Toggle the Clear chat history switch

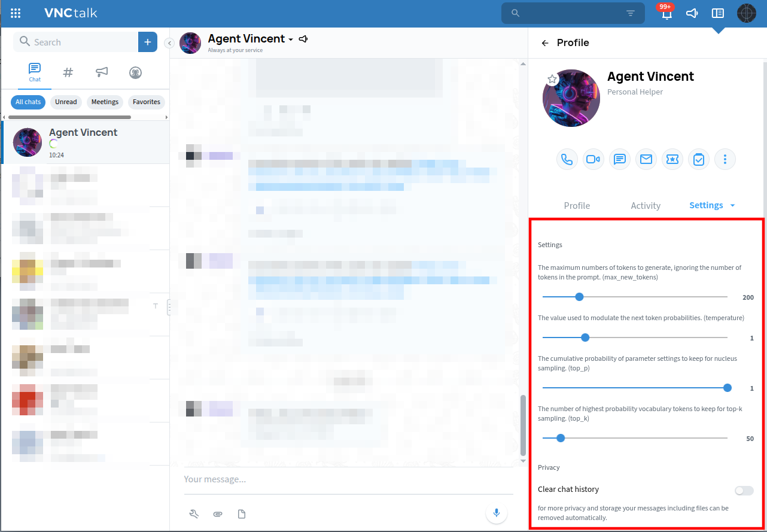(x=744, y=491)
